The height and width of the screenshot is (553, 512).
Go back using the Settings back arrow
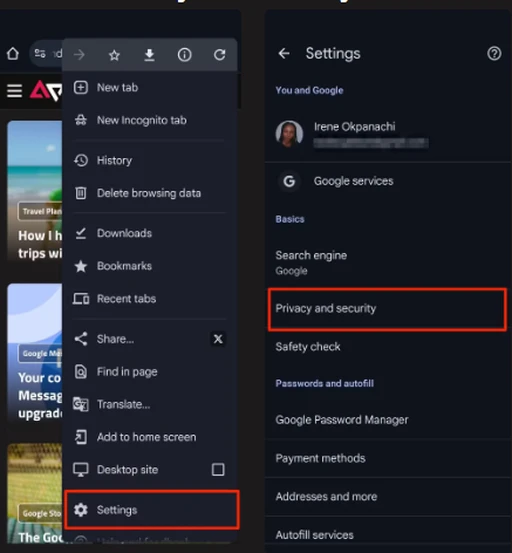point(284,54)
